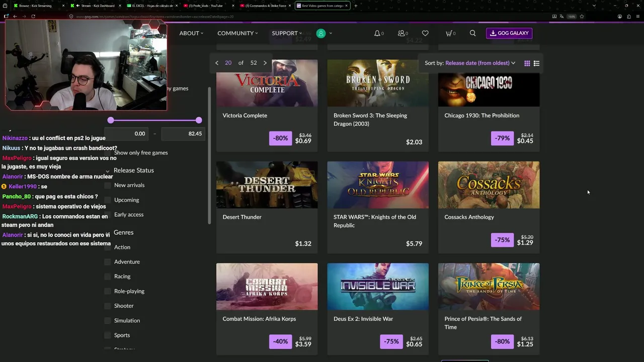The height and width of the screenshot is (362, 644).
Task: Click the browser address bar URL
Action: click(x=155, y=17)
